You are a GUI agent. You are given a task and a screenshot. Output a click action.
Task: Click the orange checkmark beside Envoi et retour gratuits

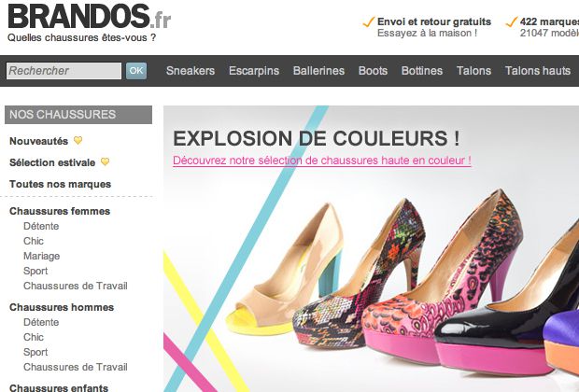(369, 22)
